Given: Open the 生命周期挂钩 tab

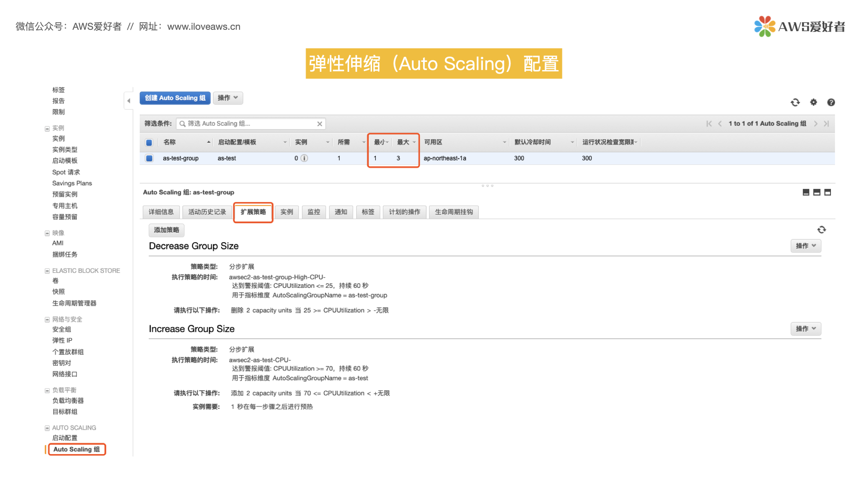Looking at the screenshot, I should pos(454,212).
